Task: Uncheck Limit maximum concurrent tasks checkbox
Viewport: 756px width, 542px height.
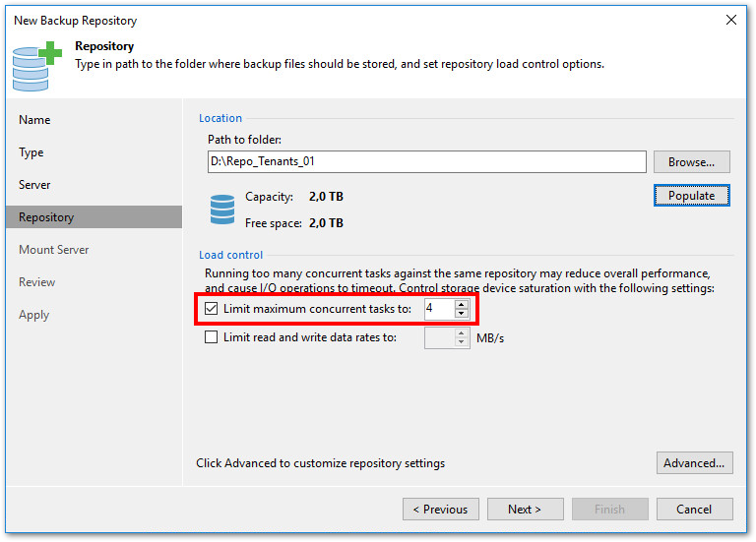Action: point(212,309)
